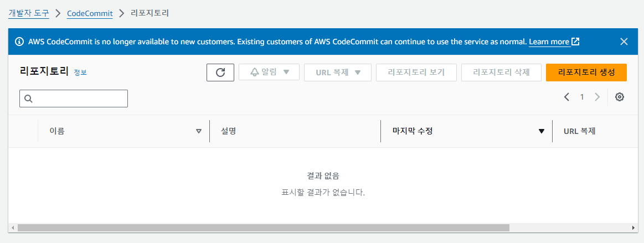Click the search magnifier icon

[28, 99]
